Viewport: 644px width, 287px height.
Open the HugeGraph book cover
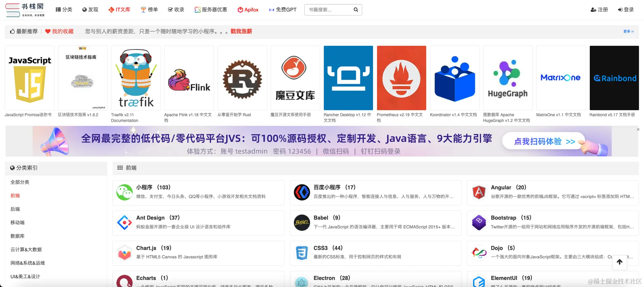[x=508, y=78]
